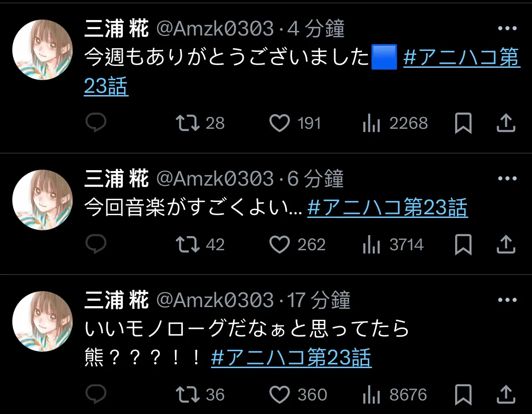Open hashtag #アニハコ第23話 in the 6 分鐘 post

point(387,207)
